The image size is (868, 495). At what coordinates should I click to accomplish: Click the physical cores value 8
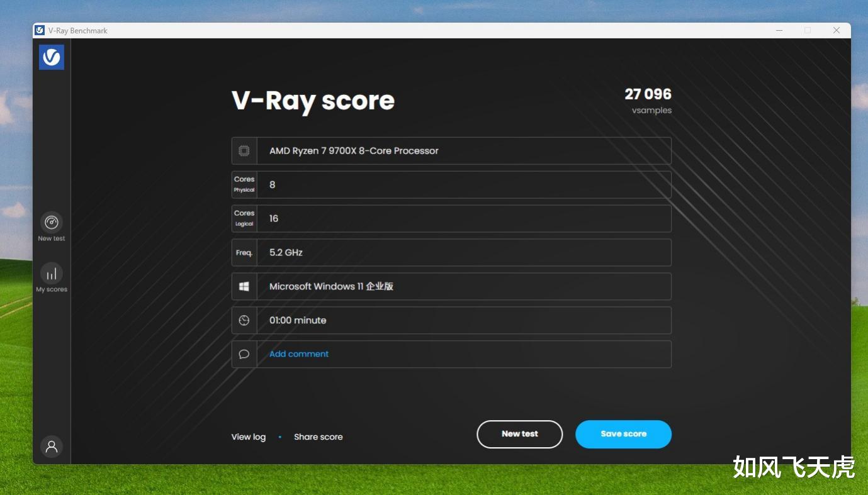coord(273,184)
